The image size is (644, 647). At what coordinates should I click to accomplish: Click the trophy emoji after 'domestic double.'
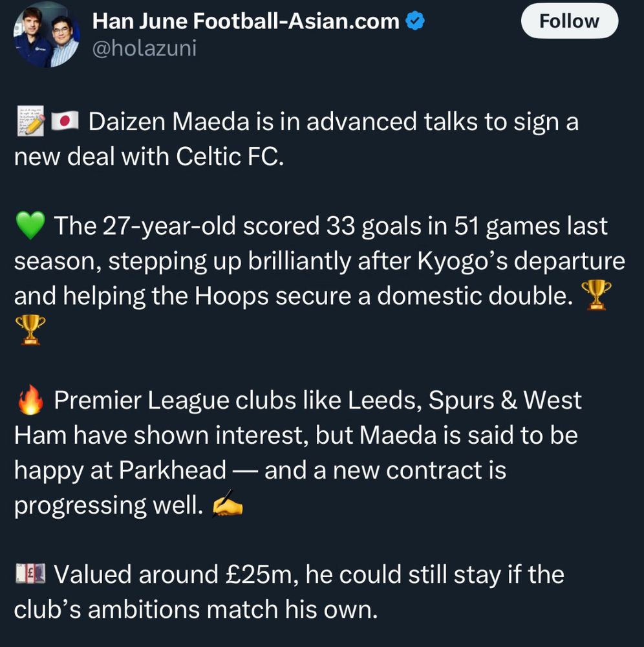tap(596, 295)
